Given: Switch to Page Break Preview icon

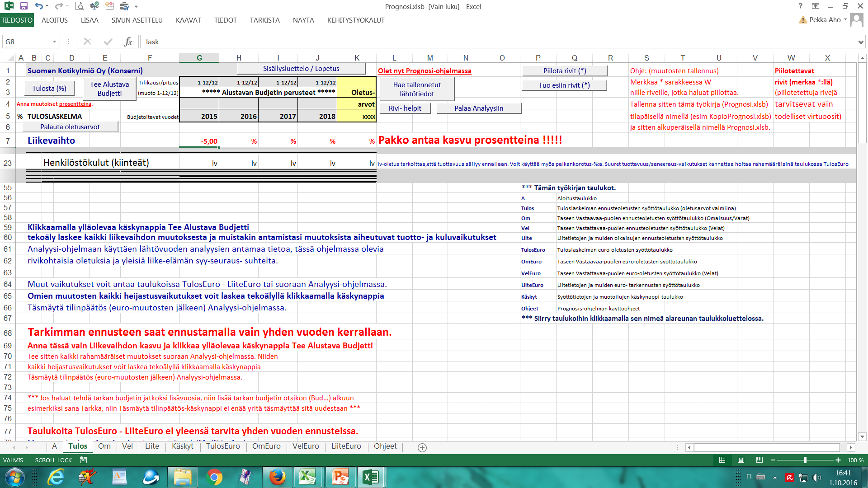Looking at the screenshot, I should point(759,460).
